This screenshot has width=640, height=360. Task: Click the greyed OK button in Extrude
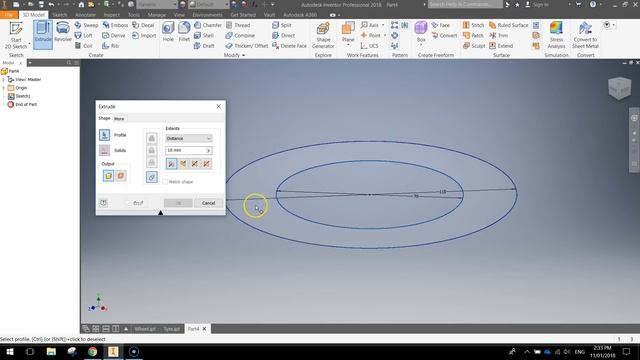tap(178, 203)
